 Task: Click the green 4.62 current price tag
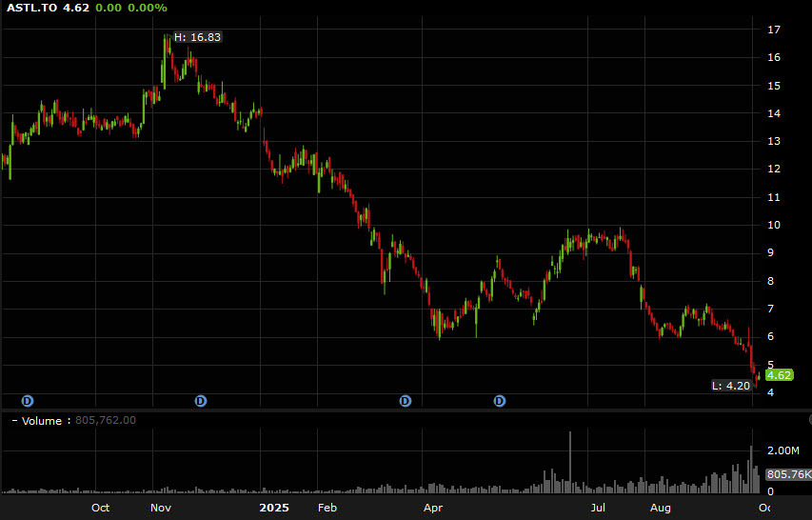tap(779, 375)
